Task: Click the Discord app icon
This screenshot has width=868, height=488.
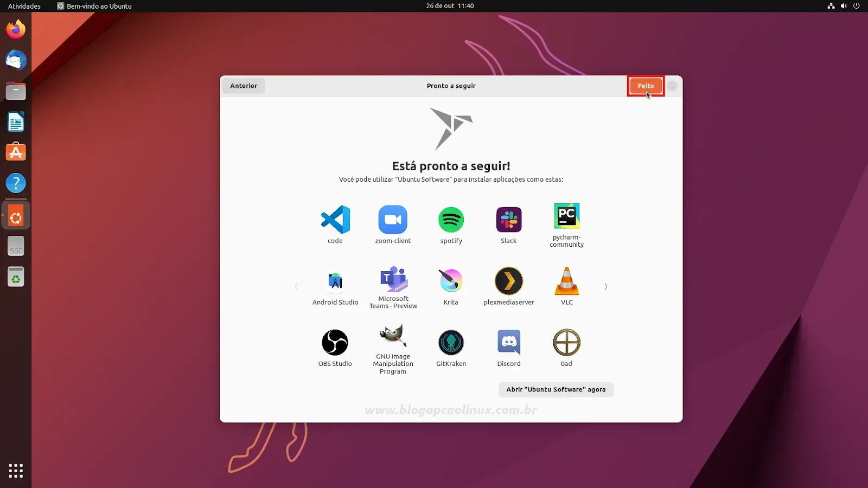Action: [509, 342]
